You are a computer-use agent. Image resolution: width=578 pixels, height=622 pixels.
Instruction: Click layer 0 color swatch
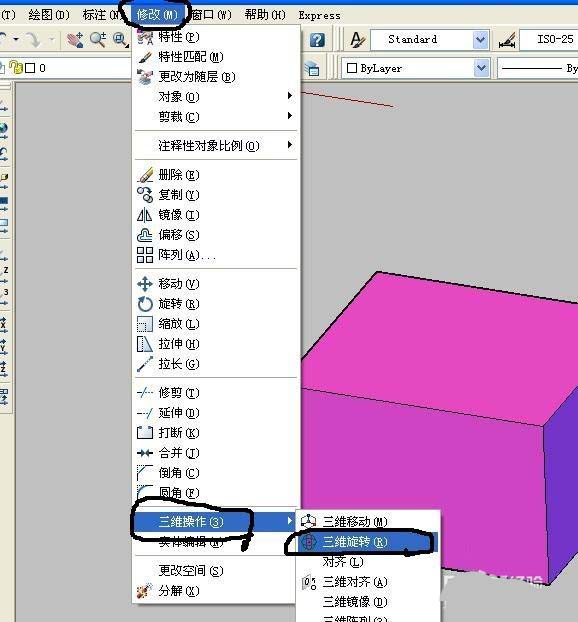(x=30, y=68)
